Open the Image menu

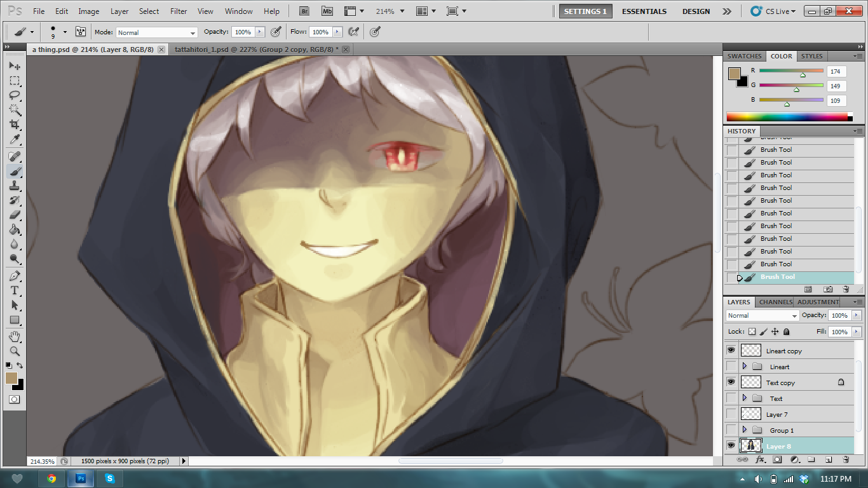(x=88, y=11)
